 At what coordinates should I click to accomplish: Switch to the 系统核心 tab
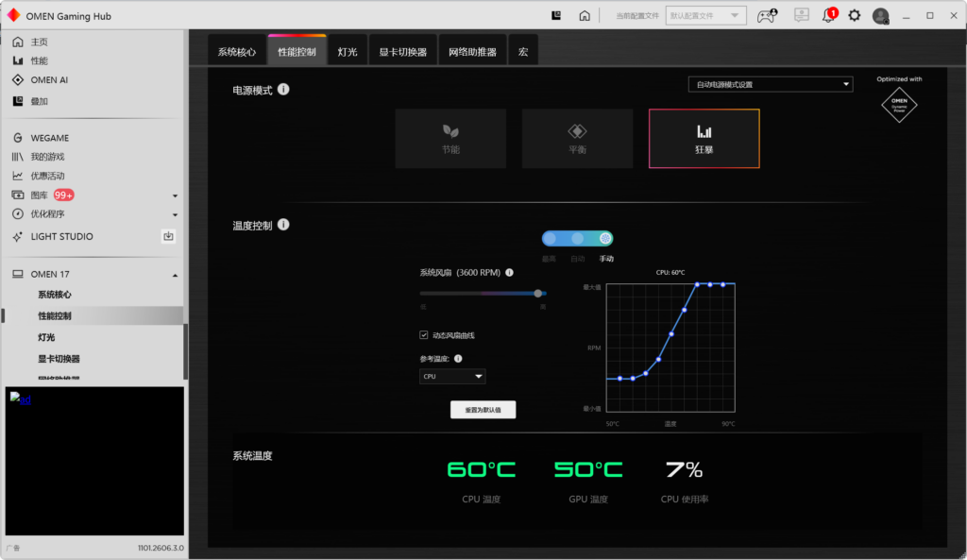237,52
